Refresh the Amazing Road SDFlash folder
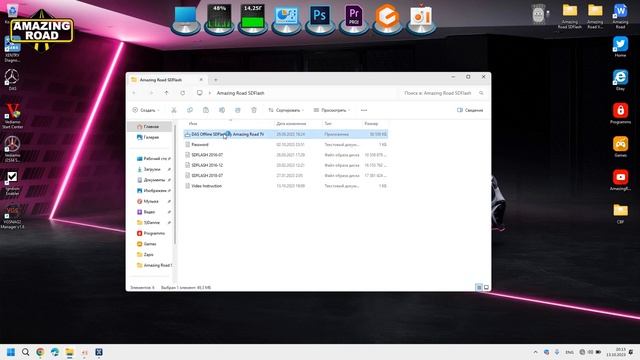 pyautogui.click(x=182, y=93)
